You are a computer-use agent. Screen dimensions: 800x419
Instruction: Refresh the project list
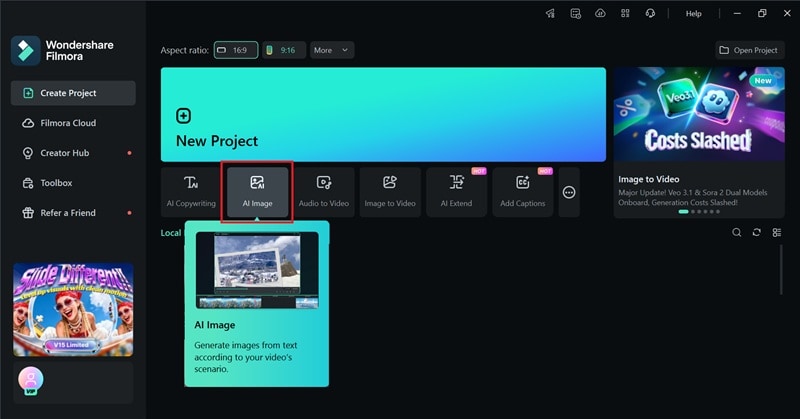click(756, 233)
